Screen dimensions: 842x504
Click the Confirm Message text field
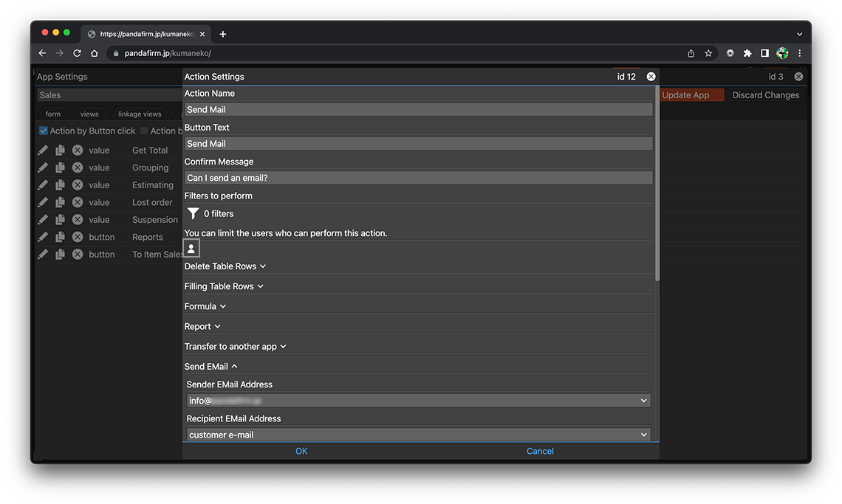click(x=418, y=178)
